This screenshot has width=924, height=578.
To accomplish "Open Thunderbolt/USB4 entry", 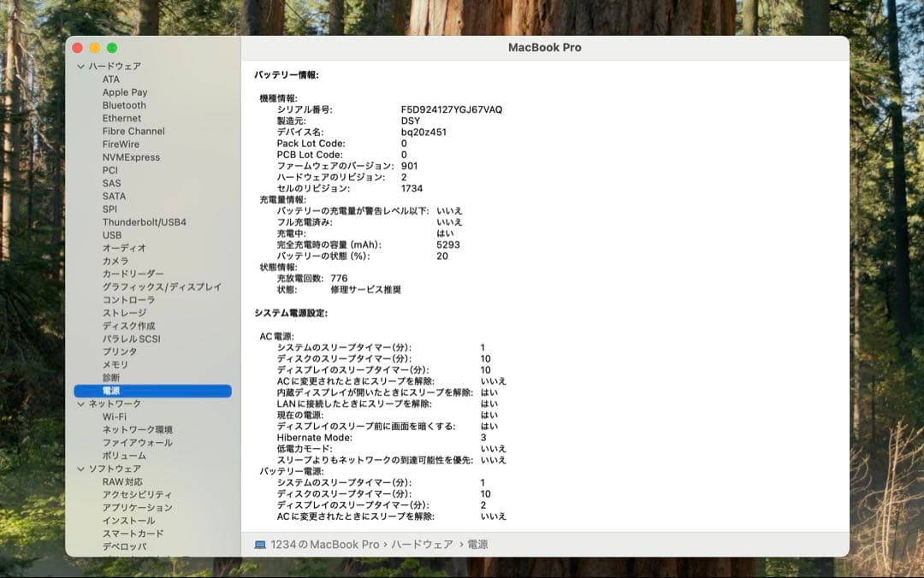I will pos(145,222).
